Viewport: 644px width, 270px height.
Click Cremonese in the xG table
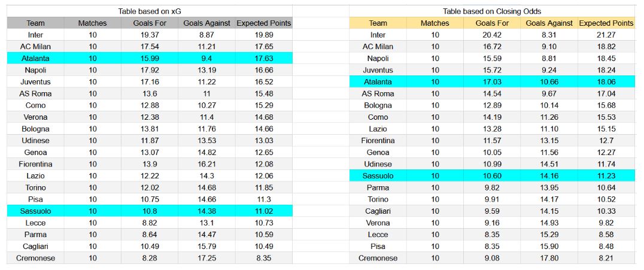tap(35, 258)
